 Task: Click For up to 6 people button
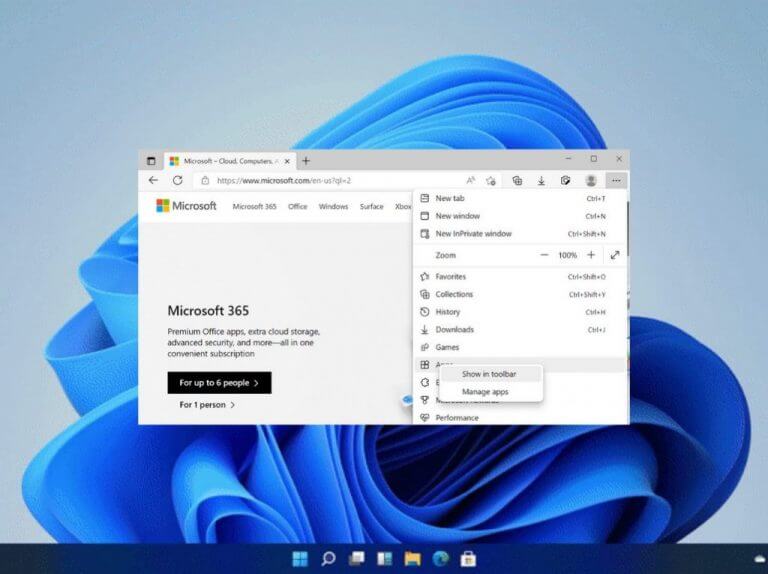click(219, 383)
